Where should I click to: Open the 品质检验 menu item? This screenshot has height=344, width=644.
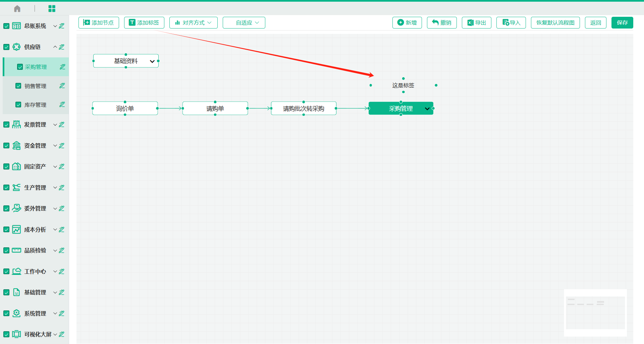(x=35, y=250)
